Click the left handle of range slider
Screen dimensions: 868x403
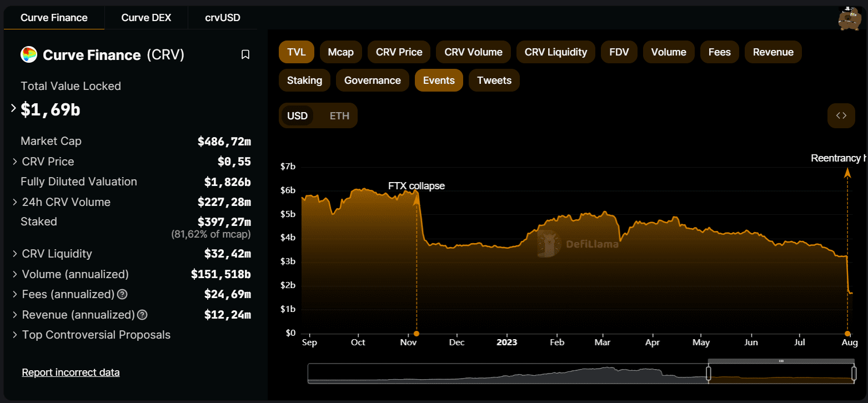click(x=709, y=373)
